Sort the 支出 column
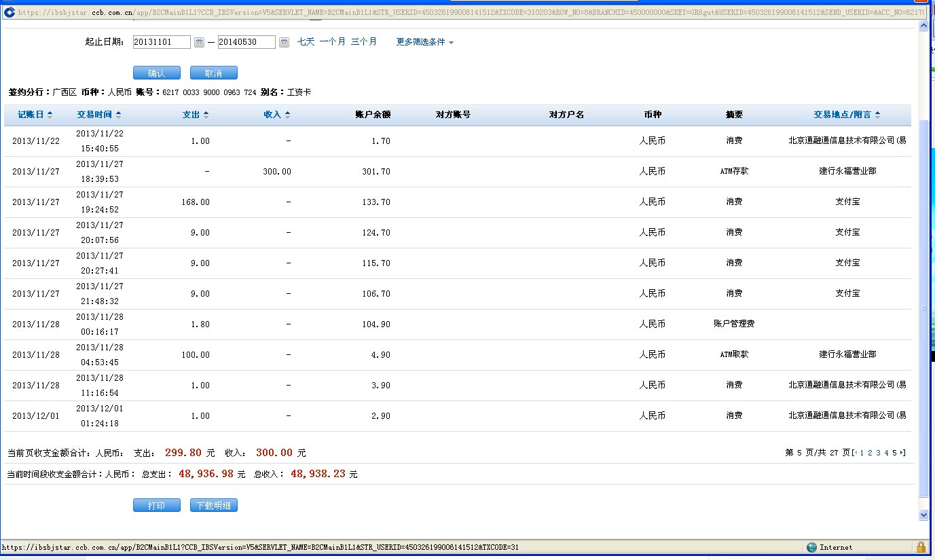Image resolution: width=935 pixels, height=560 pixels. [x=196, y=115]
